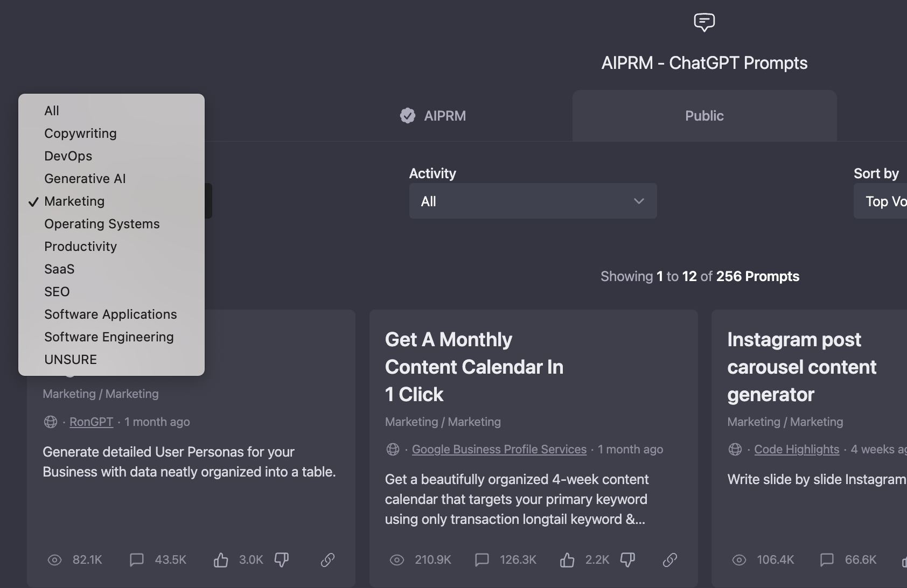The height and width of the screenshot is (588, 907).
Task: Choose Copywriting from the topic list
Action: pyautogui.click(x=111, y=133)
